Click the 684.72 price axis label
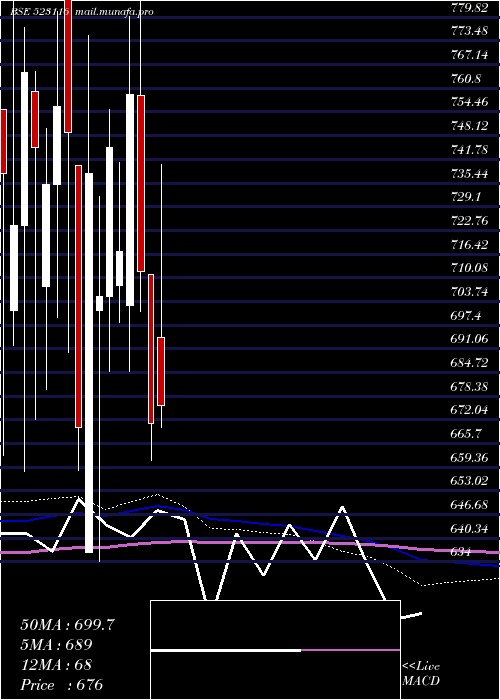 point(469,363)
